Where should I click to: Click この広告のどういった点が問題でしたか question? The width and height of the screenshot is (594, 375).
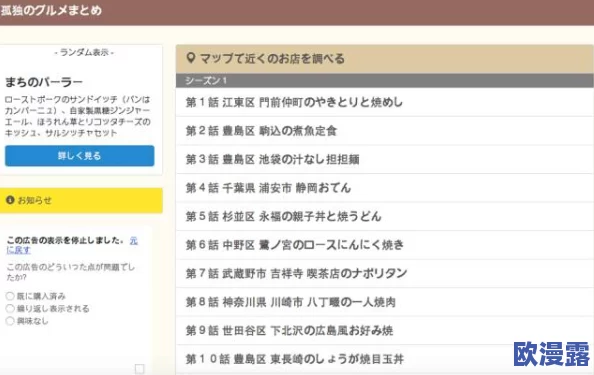pyautogui.click(x=71, y=272)
